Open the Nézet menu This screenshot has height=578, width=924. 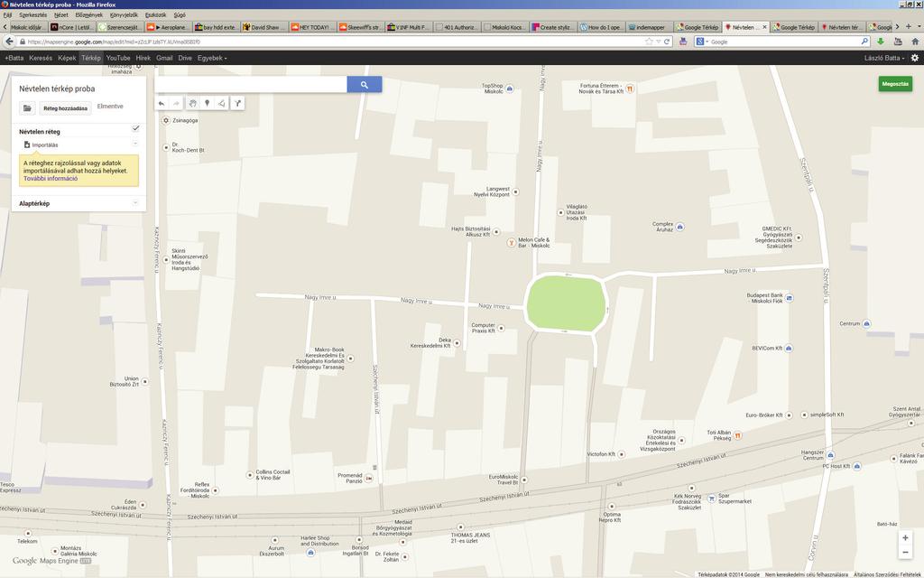60,14
